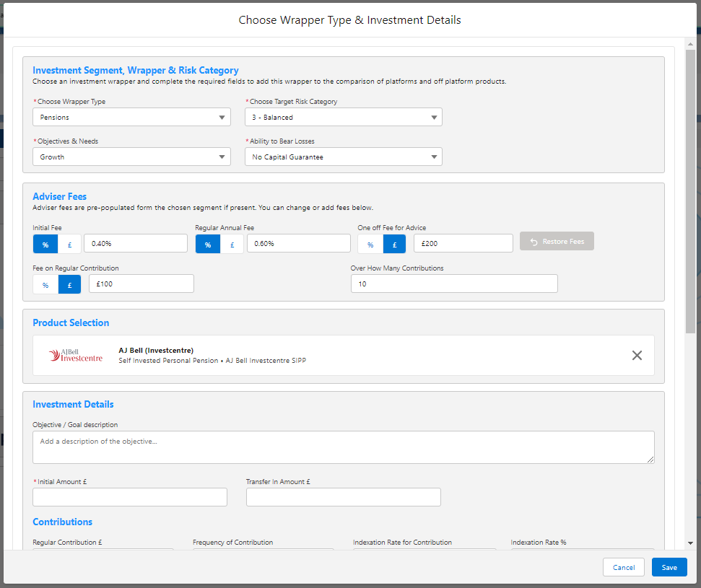Click the scrollbar up arrow
The height and width of the screenshot is (588, 701).
[690, 44]
